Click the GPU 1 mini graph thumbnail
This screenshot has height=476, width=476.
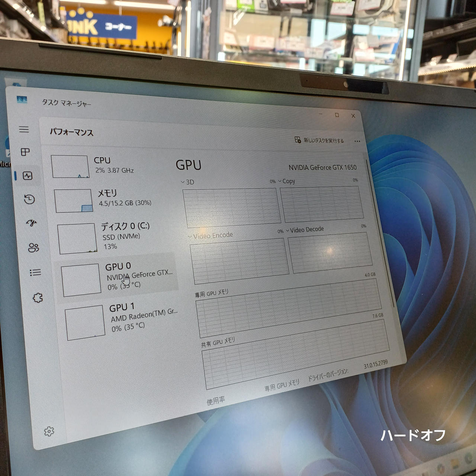pos(85,322)
